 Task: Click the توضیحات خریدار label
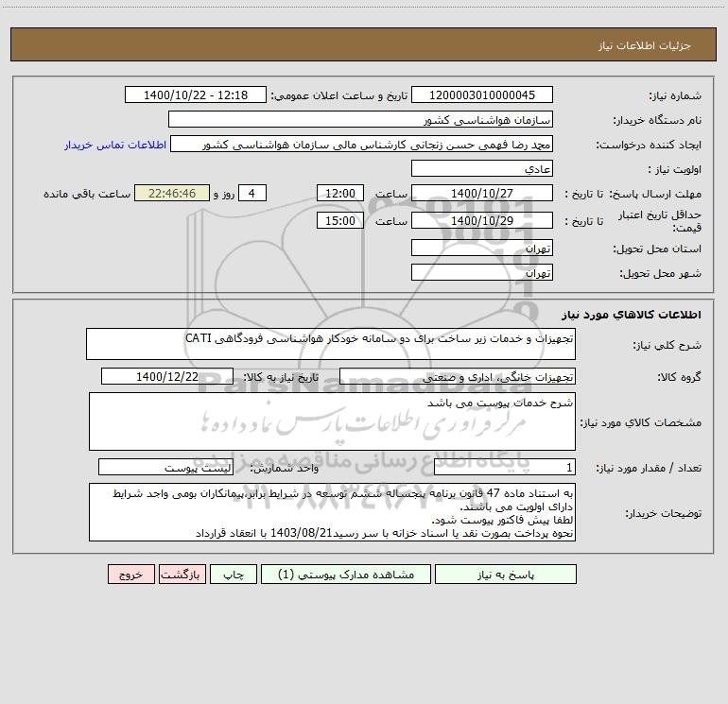click(663, 513)
